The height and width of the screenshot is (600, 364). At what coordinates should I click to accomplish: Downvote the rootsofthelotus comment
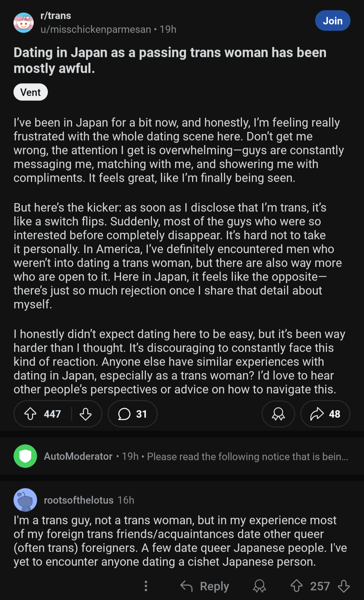344,586
